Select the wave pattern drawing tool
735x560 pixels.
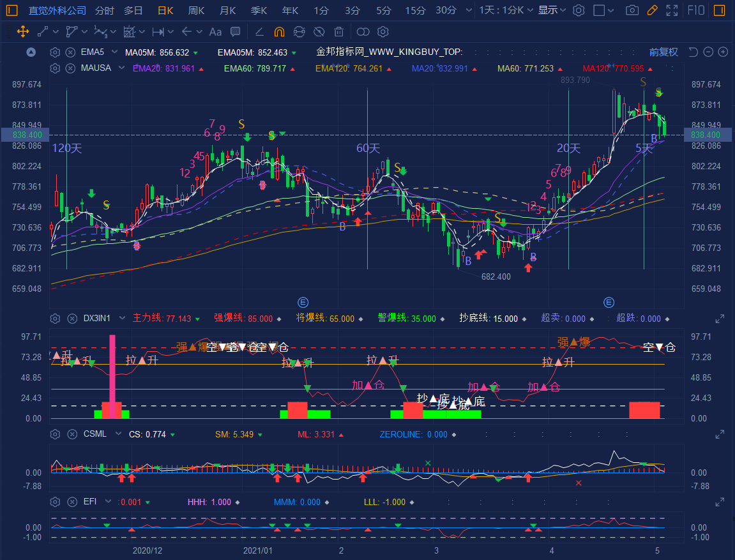(x=100, y=32)
